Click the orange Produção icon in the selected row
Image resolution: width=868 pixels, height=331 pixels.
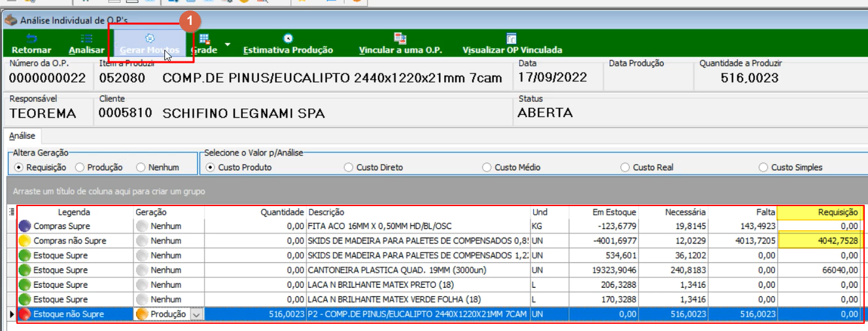coord(142,314)
